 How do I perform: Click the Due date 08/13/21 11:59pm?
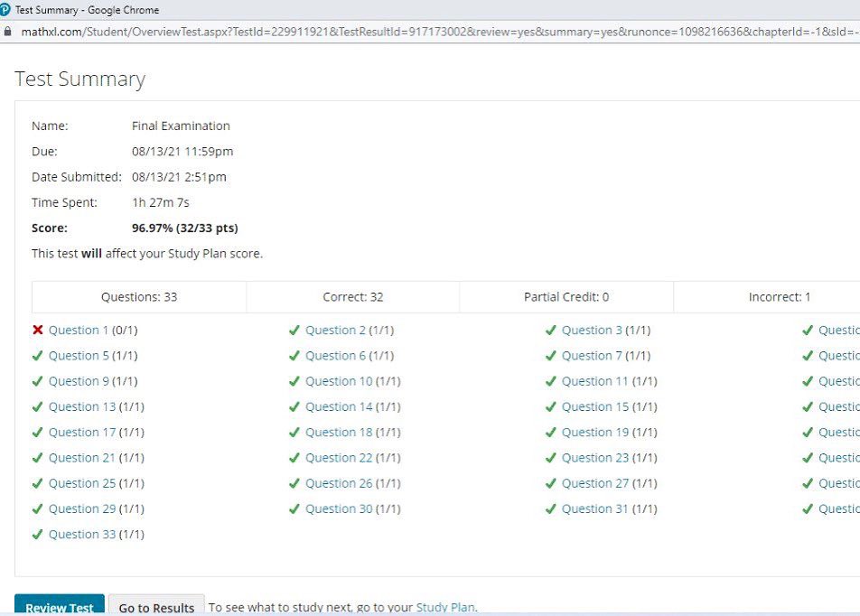click(x=182, y=152)
